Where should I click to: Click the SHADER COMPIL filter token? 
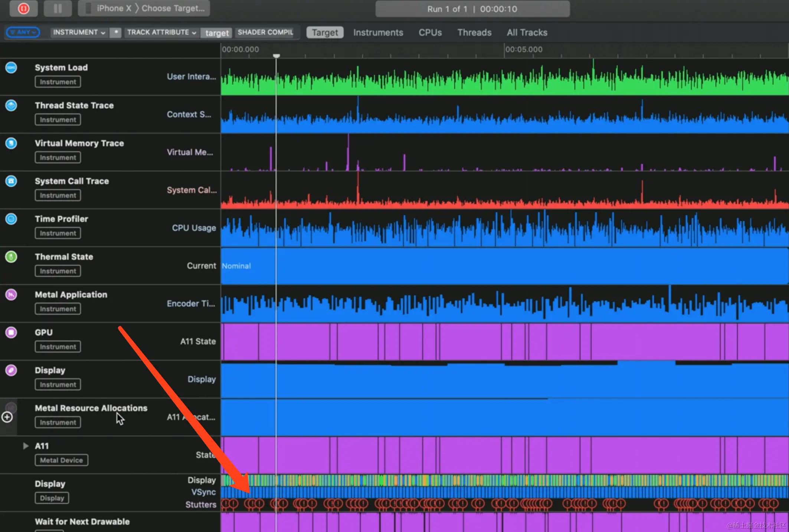(x=265, y=32)
